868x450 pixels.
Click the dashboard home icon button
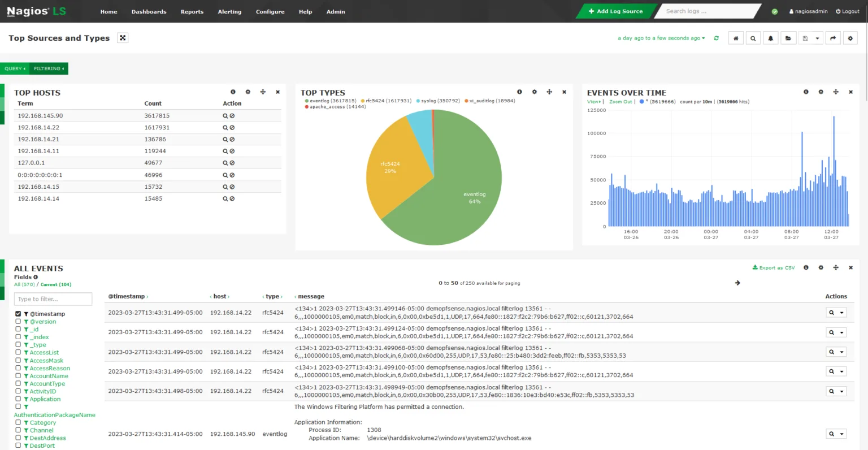coord(735,38)
